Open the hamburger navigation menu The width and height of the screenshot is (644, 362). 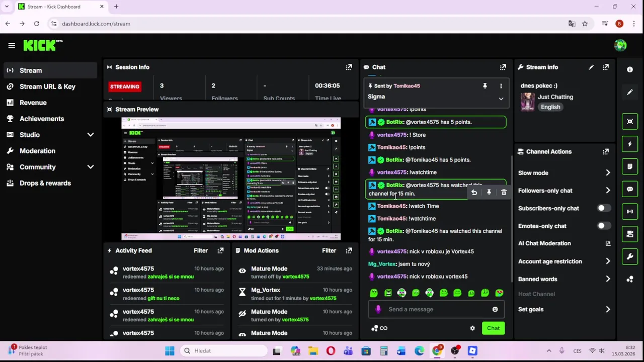tap(12, 45)
